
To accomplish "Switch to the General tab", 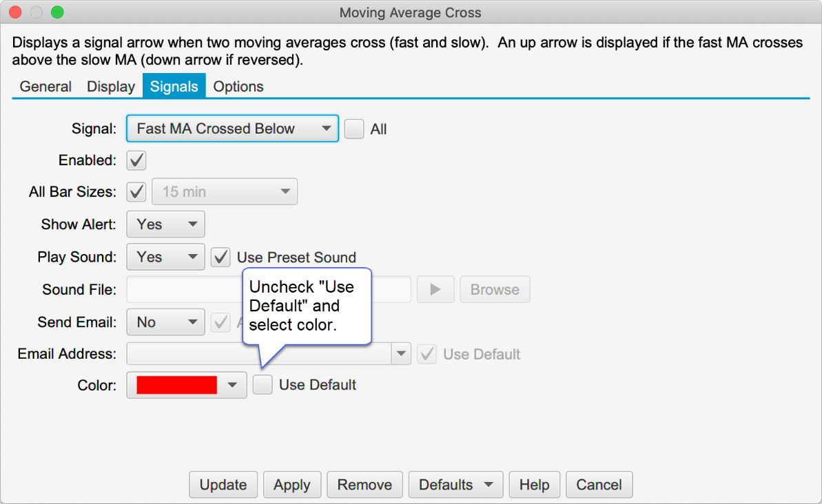I will click(x=45, y=87).
